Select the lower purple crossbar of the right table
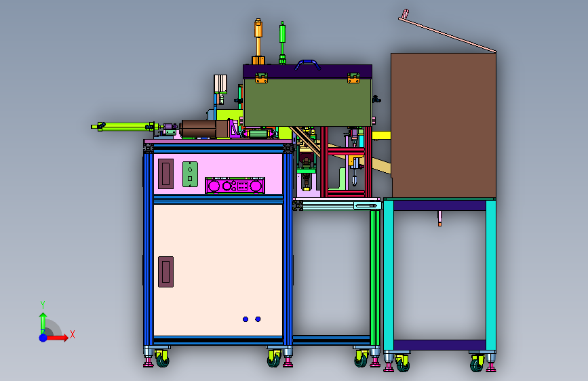Screen dimensions: 588x381 click(440, 345)
